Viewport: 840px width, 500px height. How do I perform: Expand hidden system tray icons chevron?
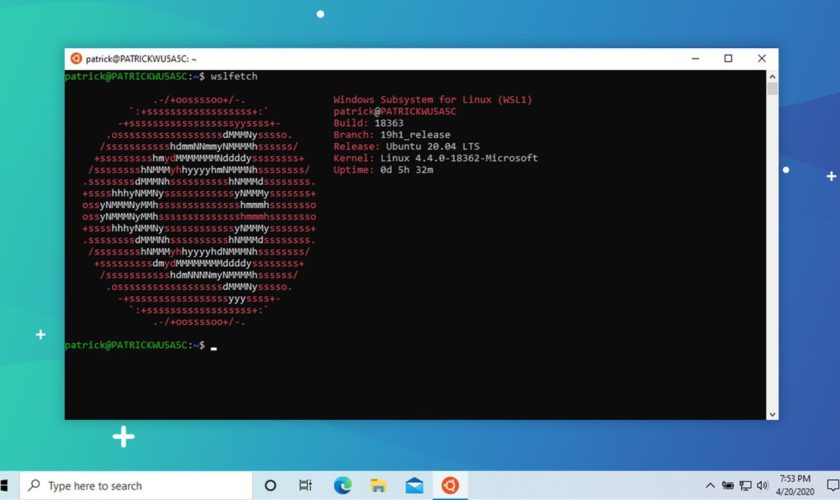point(710,486)
